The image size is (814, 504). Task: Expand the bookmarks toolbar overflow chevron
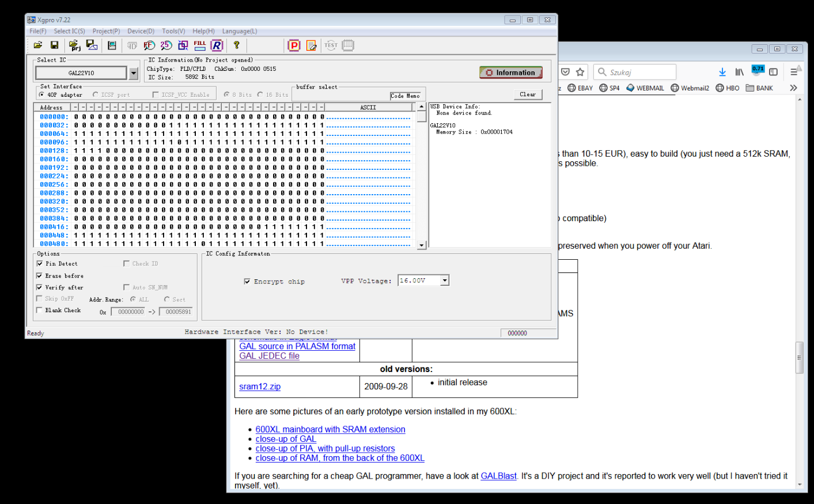tap(793, 88)
